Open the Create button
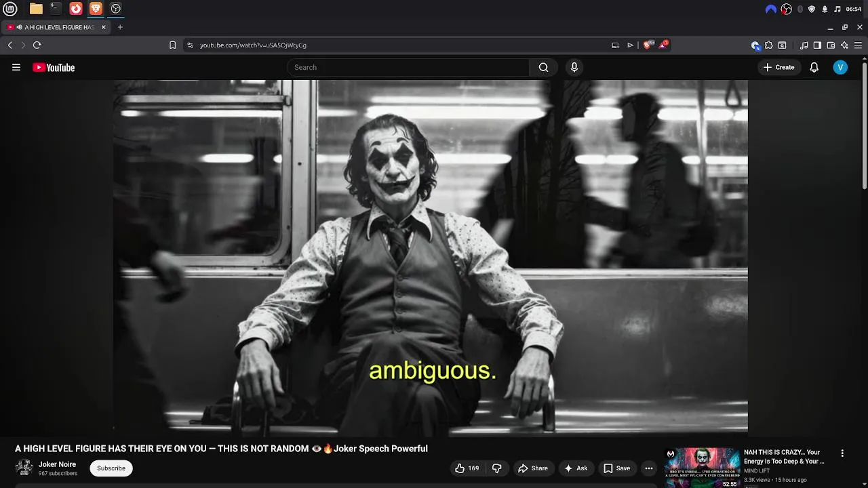Screen dimensions: 868x488 [778, 67]
